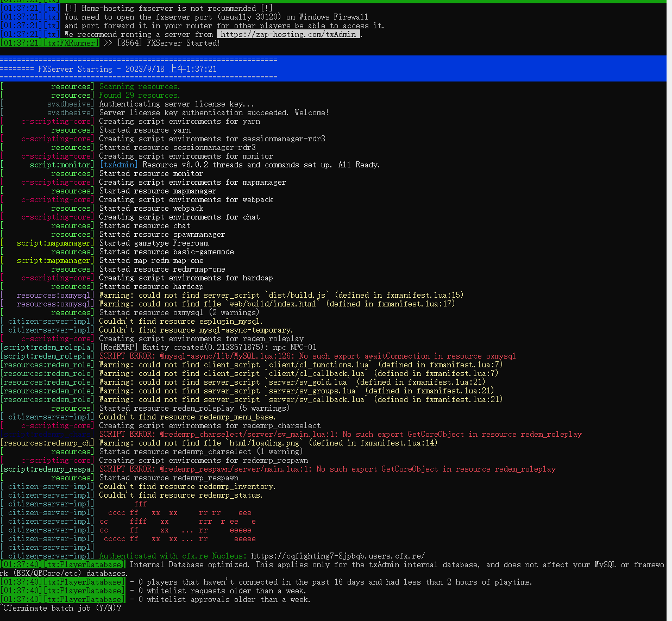Click the 'Home-hosting fxserver is not recommended' warning
This screenshot has height=621, width=672.
point(169,8)
